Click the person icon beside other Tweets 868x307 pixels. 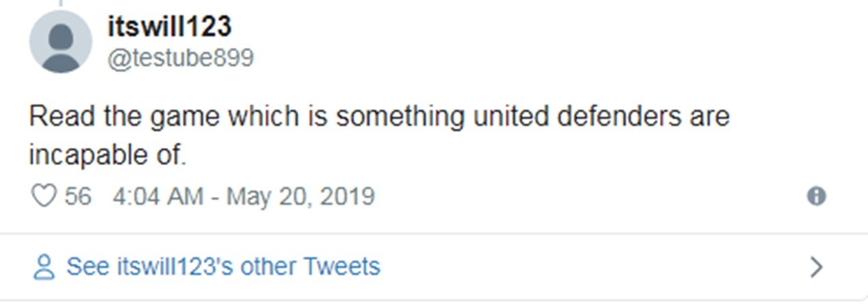44,267
